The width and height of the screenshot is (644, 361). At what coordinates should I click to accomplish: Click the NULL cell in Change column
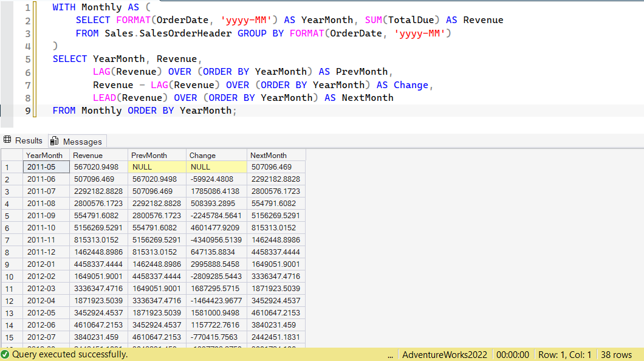[x=217, y=167]
